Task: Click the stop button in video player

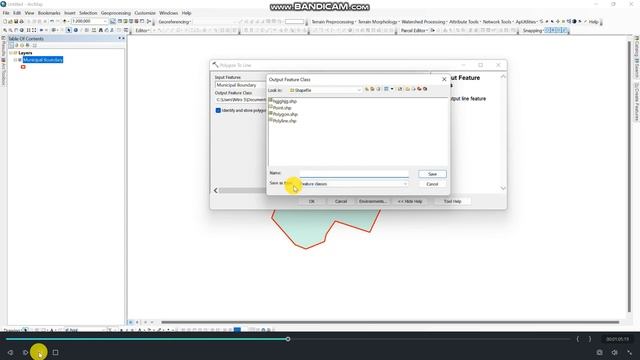Action: click(x=56, y=352)
